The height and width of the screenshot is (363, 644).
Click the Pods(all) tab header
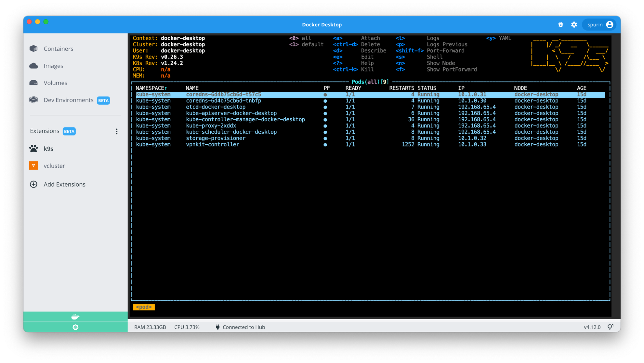click(x=370, y=82)
